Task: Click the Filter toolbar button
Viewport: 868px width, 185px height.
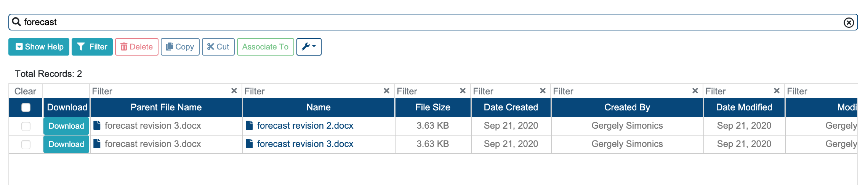Action: pos(92,47)
